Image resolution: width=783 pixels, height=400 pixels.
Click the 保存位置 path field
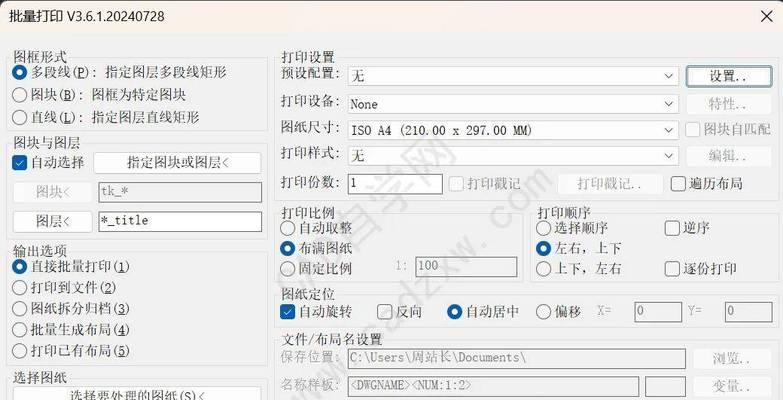[517, 358]
